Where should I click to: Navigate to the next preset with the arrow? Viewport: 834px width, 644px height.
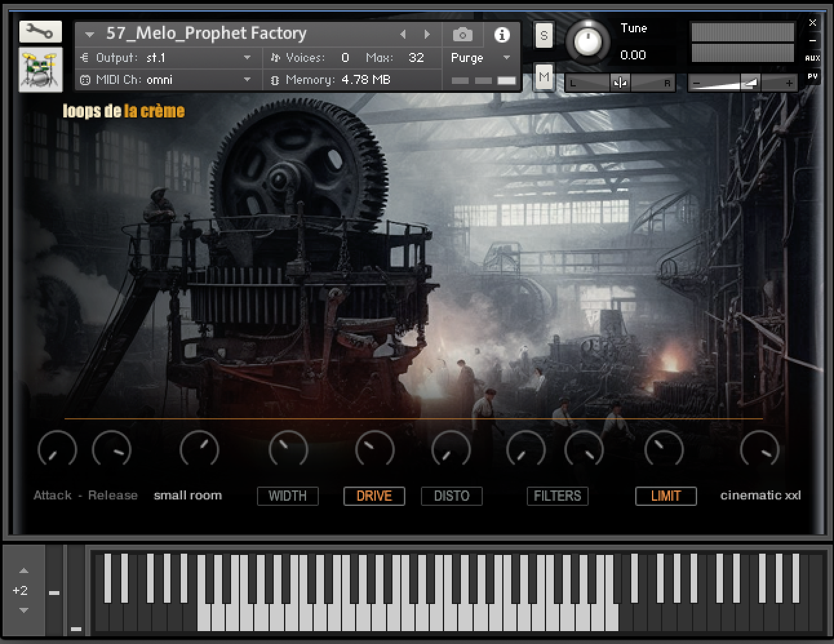pyautogui.click(x=426, y=34)
